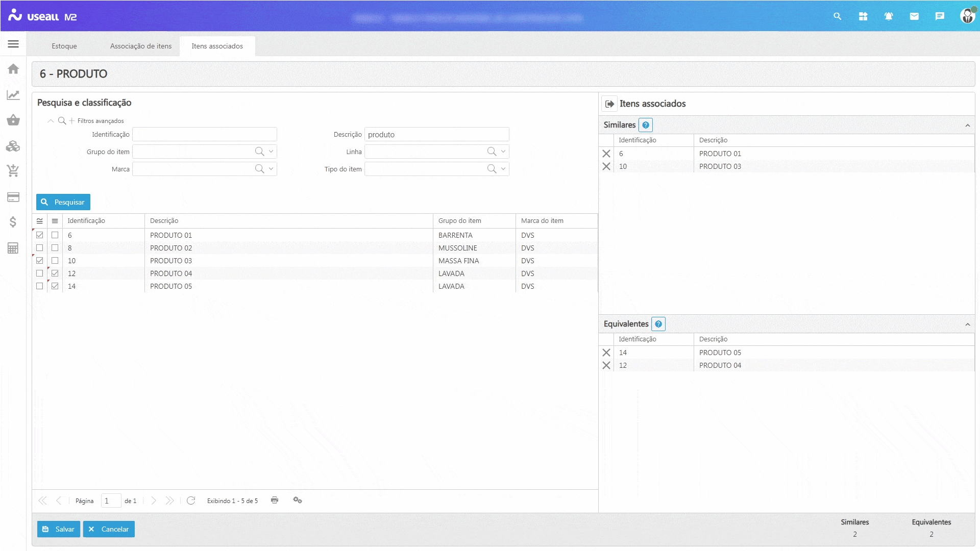
Task: Open the Associação de itens tab
Action: click(141, 46)
